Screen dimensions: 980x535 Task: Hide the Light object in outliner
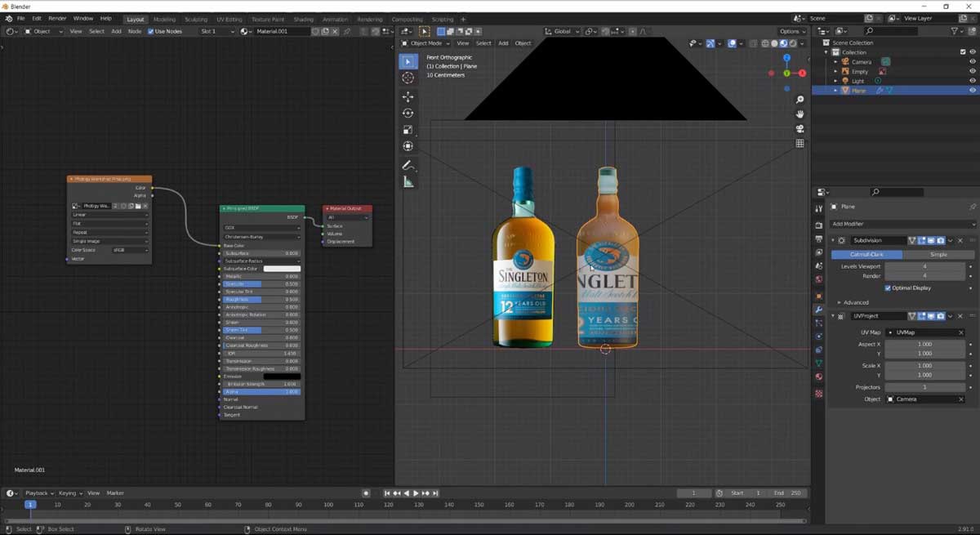(x=973, y=82)
